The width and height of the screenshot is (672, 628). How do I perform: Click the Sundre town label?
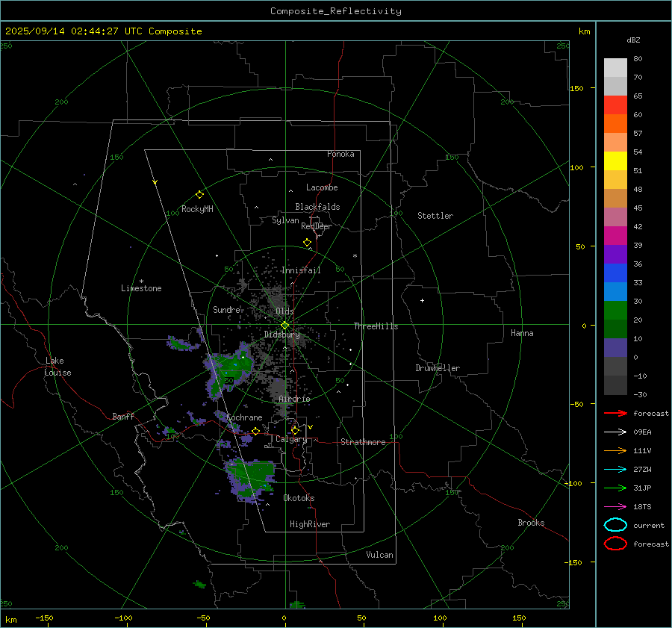click(x=226, y=309)
